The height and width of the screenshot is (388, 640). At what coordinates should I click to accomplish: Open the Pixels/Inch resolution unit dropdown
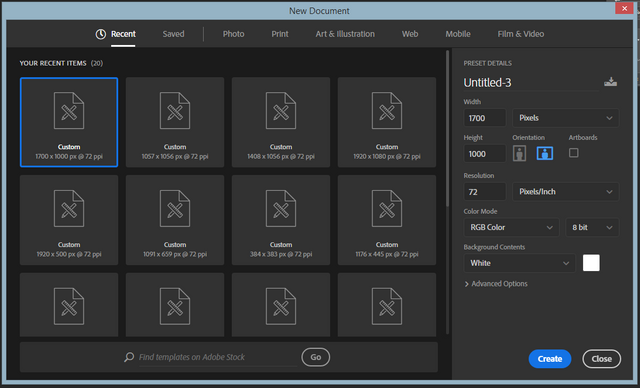pos(565,192)
